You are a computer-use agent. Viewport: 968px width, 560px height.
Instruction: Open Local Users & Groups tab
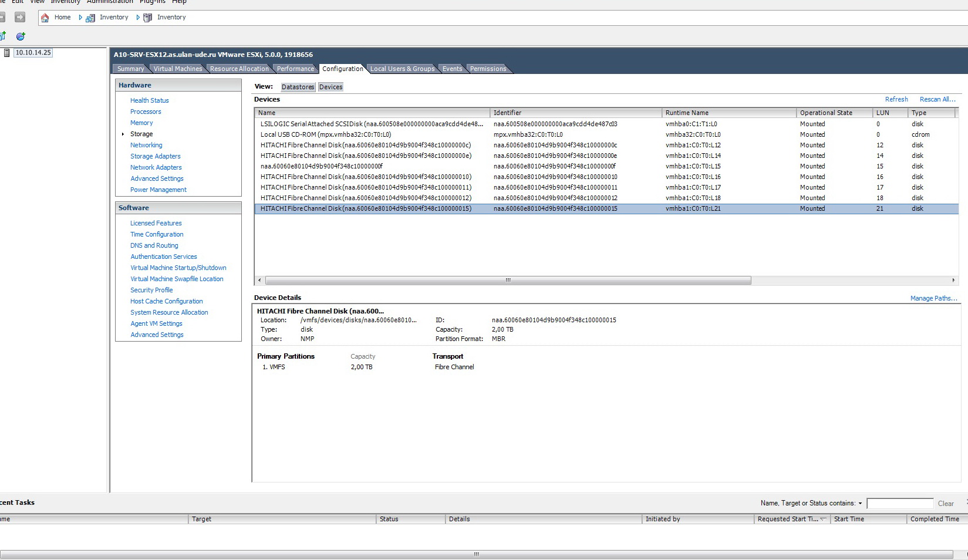(402, 69)
